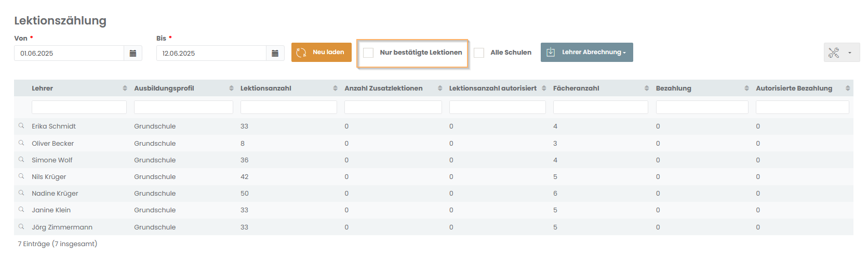868x268 pixels.
Task: Reload data with Neu laden button
Action: [322, 52]
